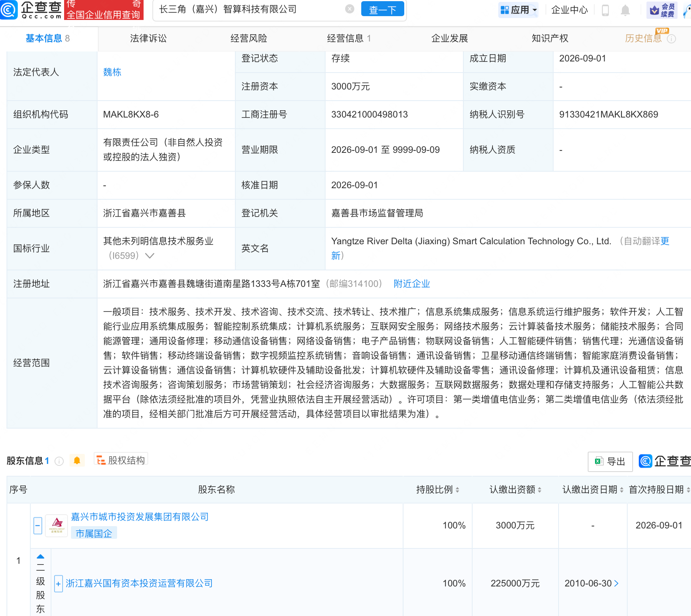691x616 pixels.
Task: Open the 附近企业 nearby companies link
Action: pos(412,284)
